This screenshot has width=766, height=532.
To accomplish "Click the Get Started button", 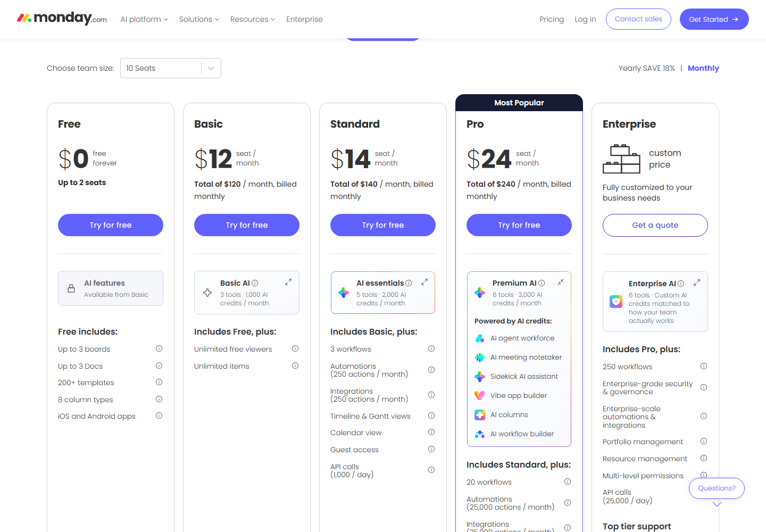I will point(714,19).
